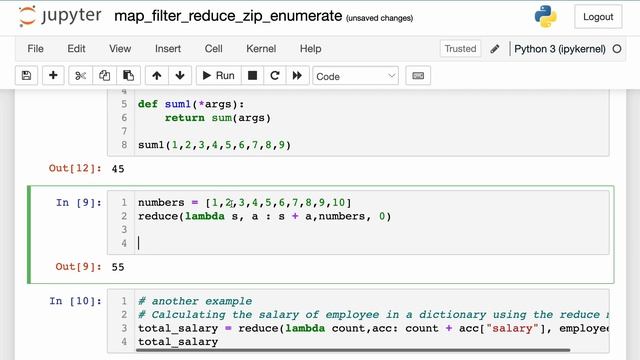Click the def sum1(*args) line
The width and height of the screenshot is (640, 360).
191,104
